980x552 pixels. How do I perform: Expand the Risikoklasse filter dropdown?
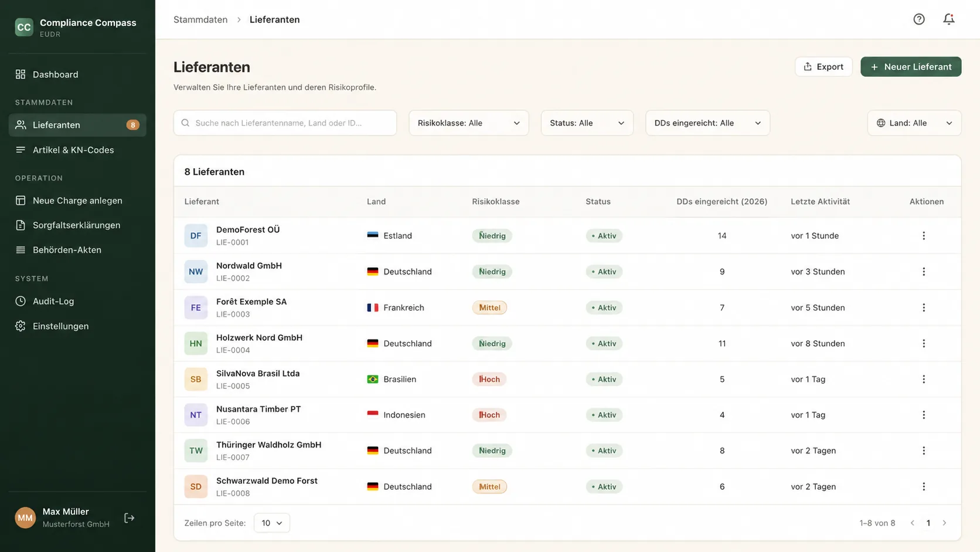point(469,123)
